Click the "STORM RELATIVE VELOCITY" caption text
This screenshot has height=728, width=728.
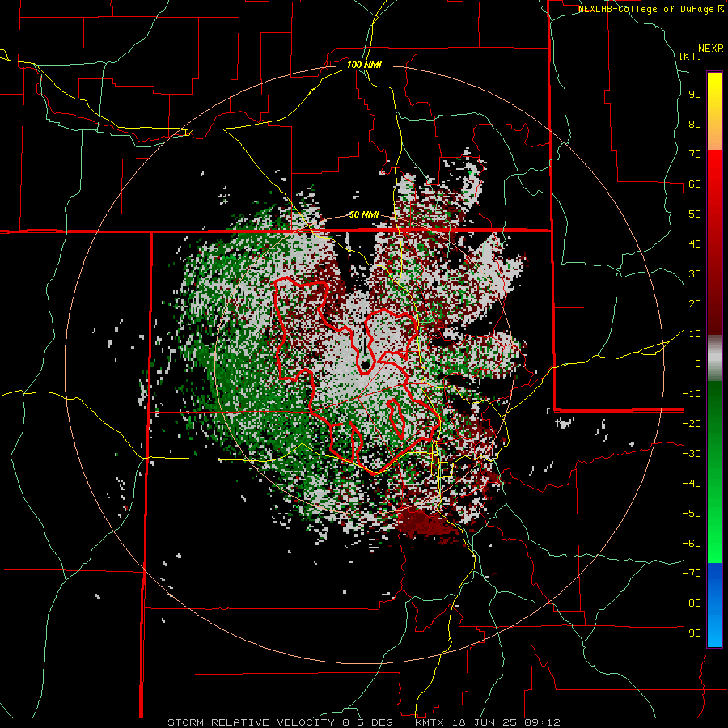click(251, 722)
